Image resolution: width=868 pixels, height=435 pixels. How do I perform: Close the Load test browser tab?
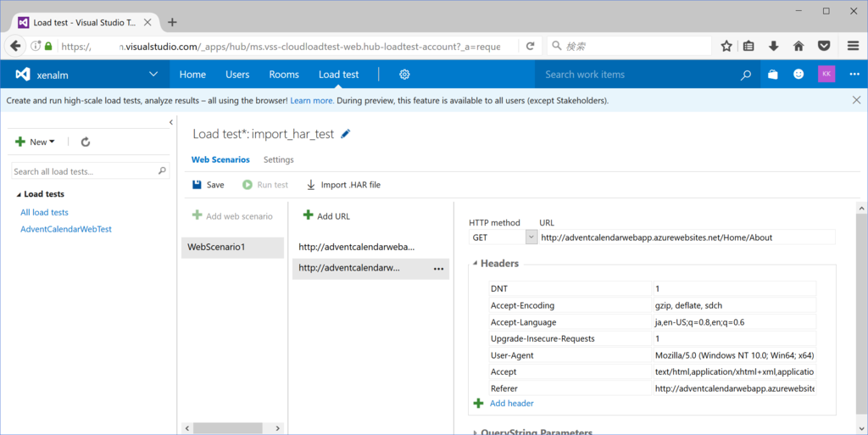147,22
